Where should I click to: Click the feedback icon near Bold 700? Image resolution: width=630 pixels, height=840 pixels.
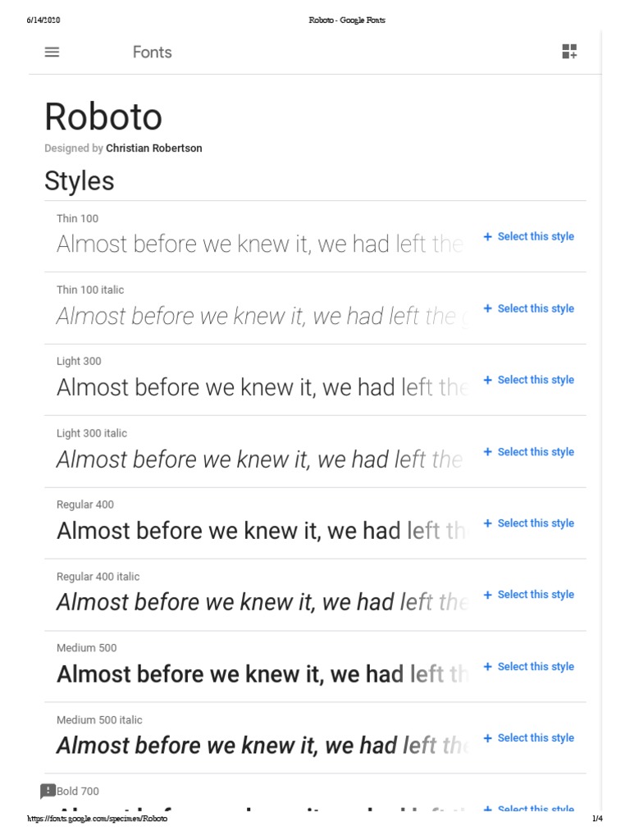coord(48,791)
